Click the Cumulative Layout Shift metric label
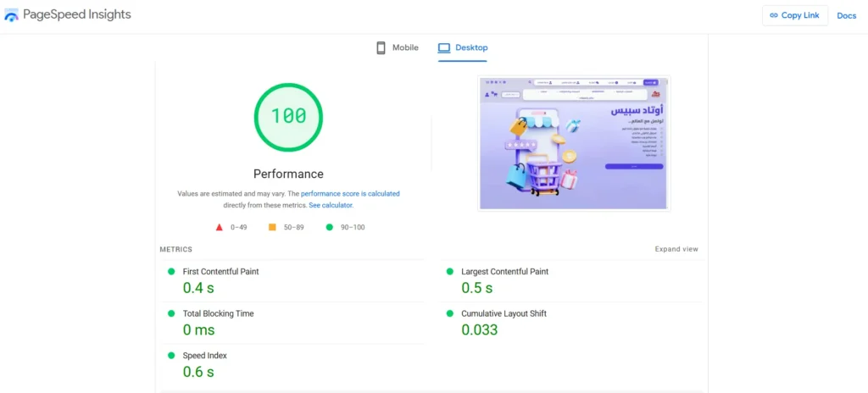868x393 pixels. pyautogui.click(x=504, y=313)
